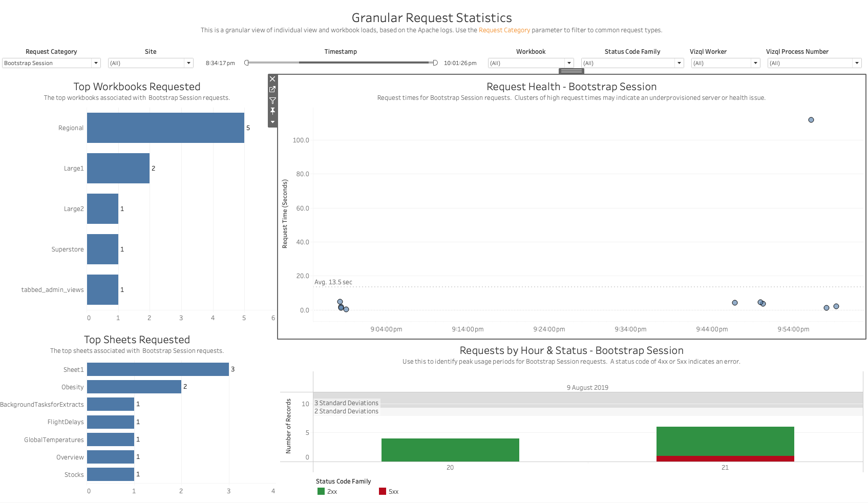This screenshot has width=868, height=503.
Task: Select the Large2 workbook bar
Action: point(102,209)
